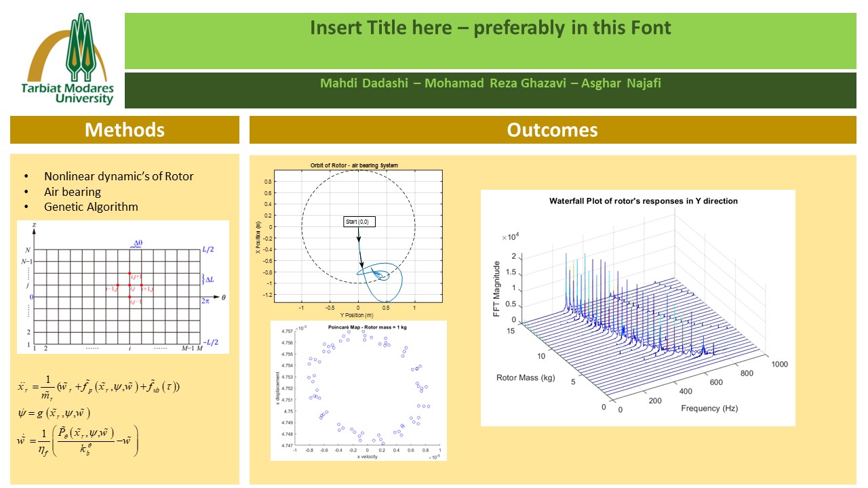Click the 'Nonlinear dynamic's of Rotor' bullet
Screen dimensions: 868x488
tap(119, 176)
